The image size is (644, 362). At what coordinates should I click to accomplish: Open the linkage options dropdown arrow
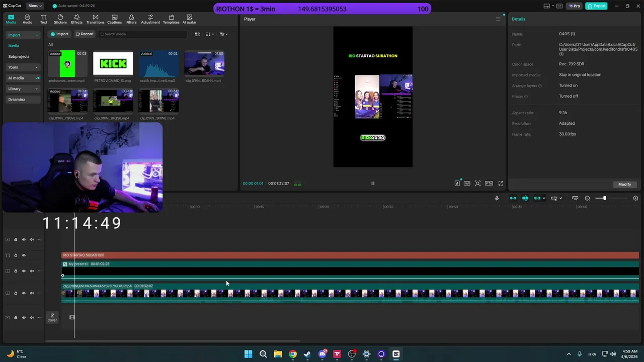pos(543,198)
